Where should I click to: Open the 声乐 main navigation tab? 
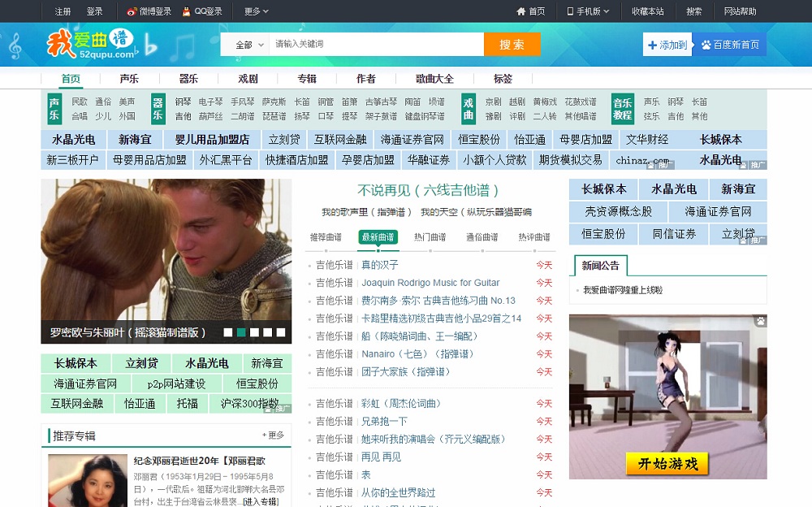tap(129, 79)
